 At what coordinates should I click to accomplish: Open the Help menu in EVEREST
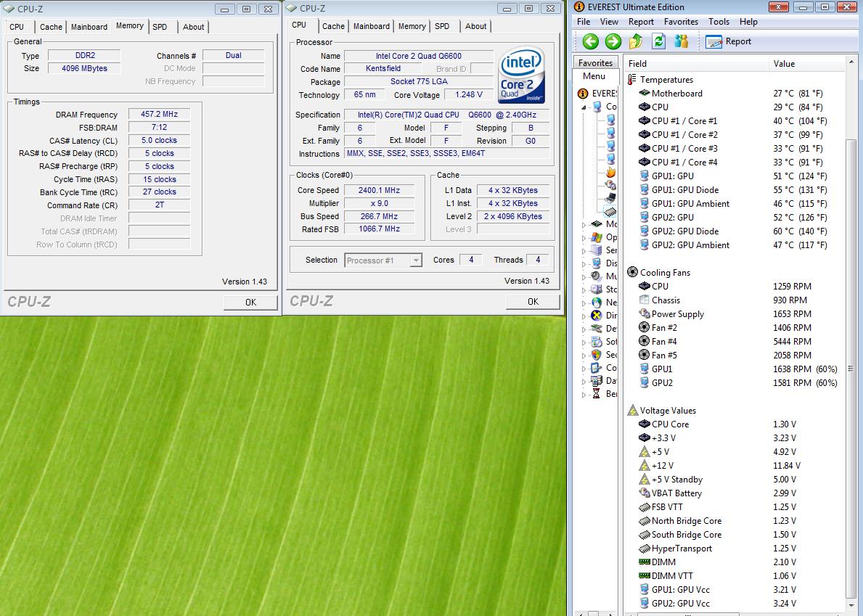(748, 22)
